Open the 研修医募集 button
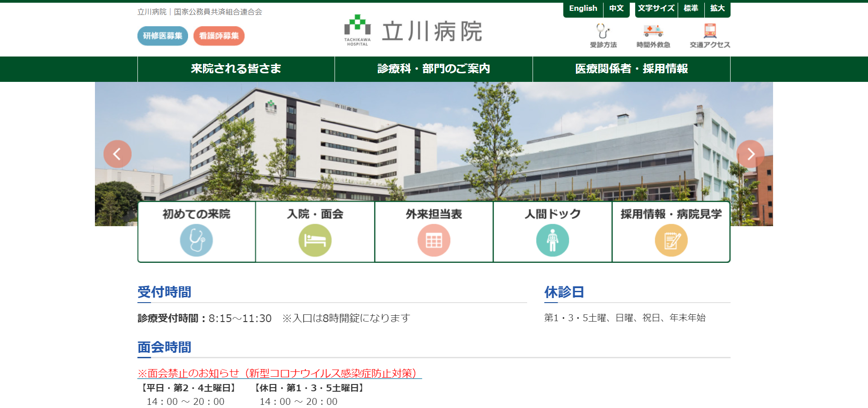Viewport: 868px width, 408px height. (163, 36)
